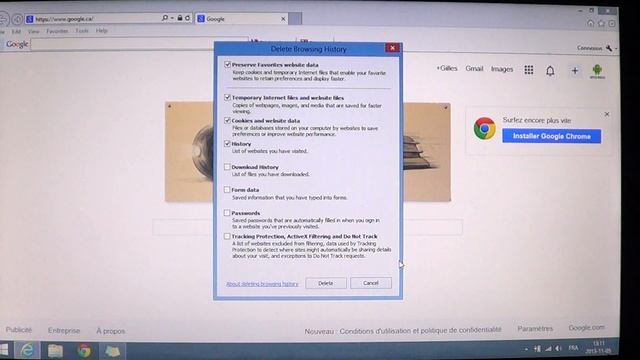
Task: Click the IE Home icon
Action: [x=590, y=23]
